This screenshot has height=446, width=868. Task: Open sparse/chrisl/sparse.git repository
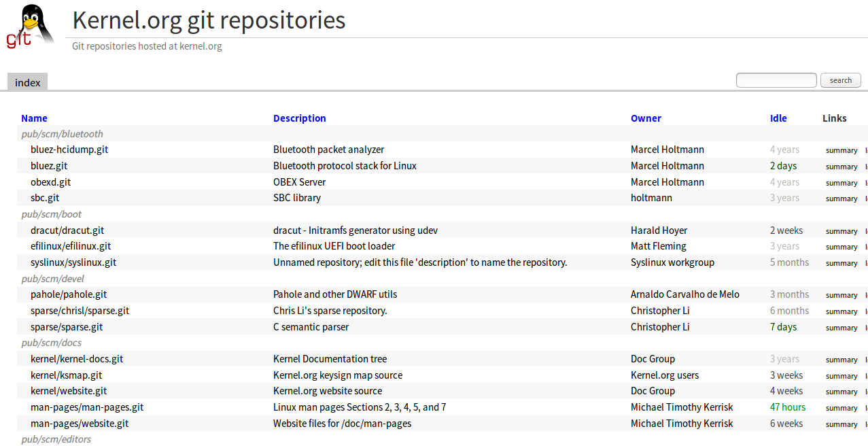80,311
